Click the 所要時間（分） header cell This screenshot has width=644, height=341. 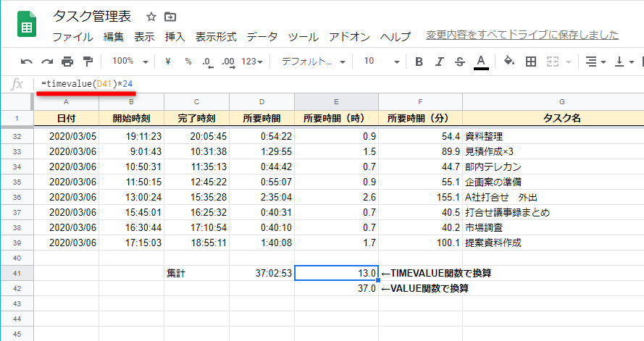pyautogui.click(x=421, y=119)
